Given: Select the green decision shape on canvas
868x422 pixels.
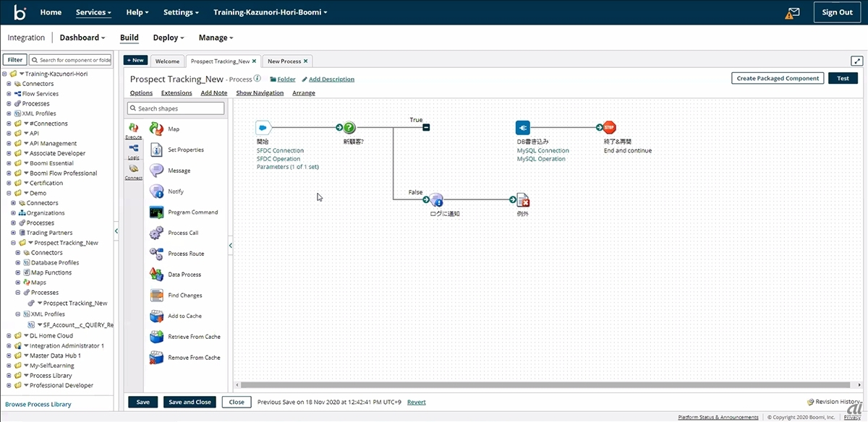Looking at the screenshot, I should pyautogui.click(x=349, y=128).
